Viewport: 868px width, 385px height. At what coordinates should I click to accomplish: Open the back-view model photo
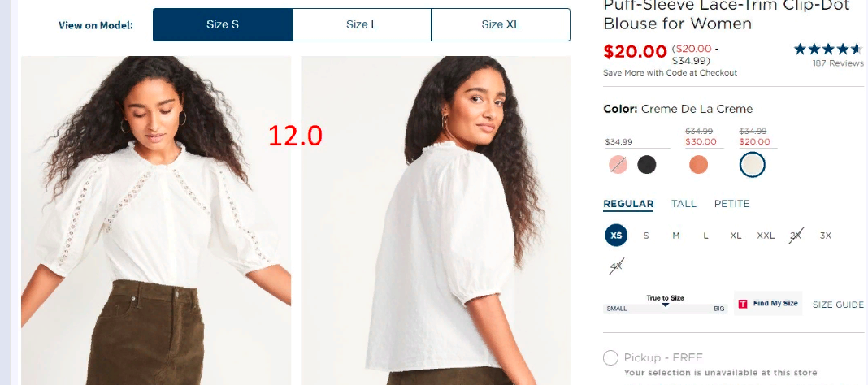point(436,220)
